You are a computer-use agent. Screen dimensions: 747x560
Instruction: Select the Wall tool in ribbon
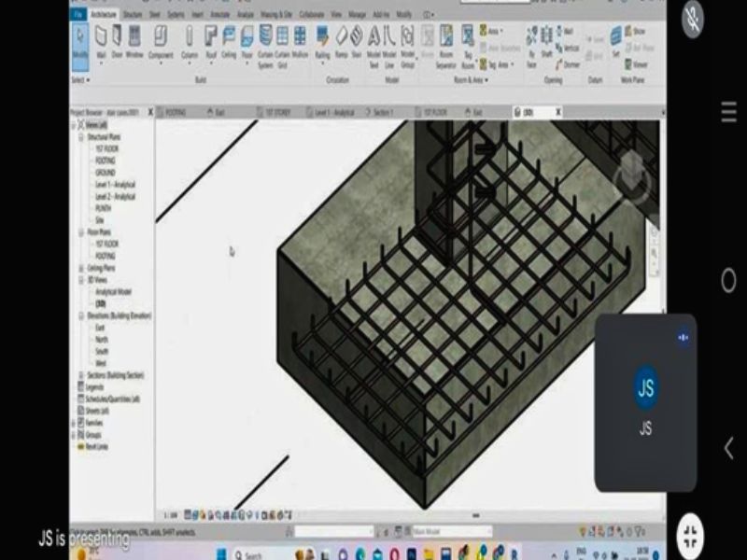point(101,41)
